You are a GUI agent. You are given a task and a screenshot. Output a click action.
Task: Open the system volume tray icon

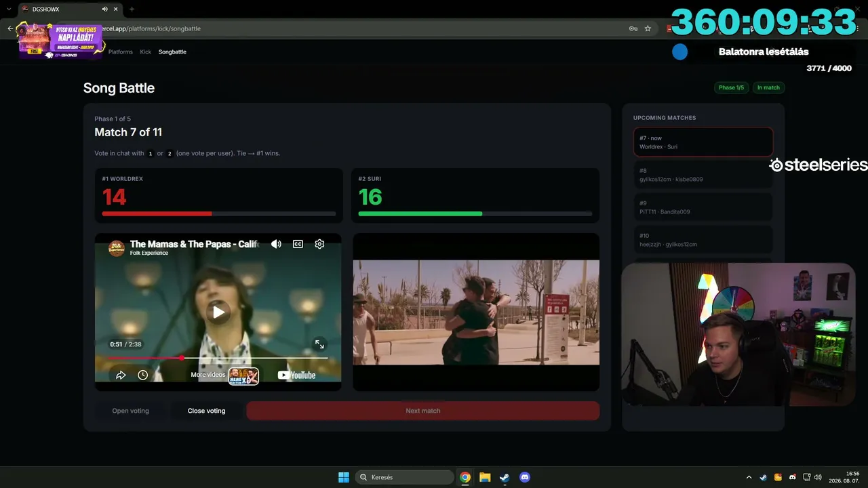pyautogui.click(x=818, y=477)
